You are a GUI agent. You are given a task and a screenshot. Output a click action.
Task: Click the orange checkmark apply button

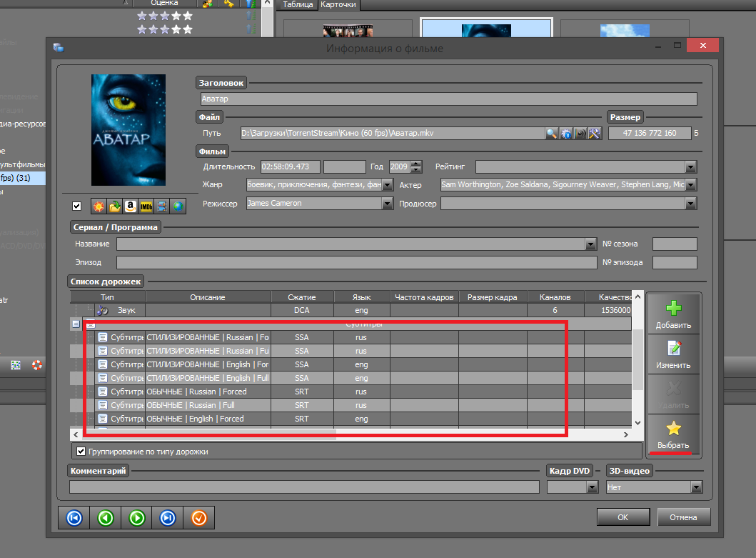click(199, 518)
